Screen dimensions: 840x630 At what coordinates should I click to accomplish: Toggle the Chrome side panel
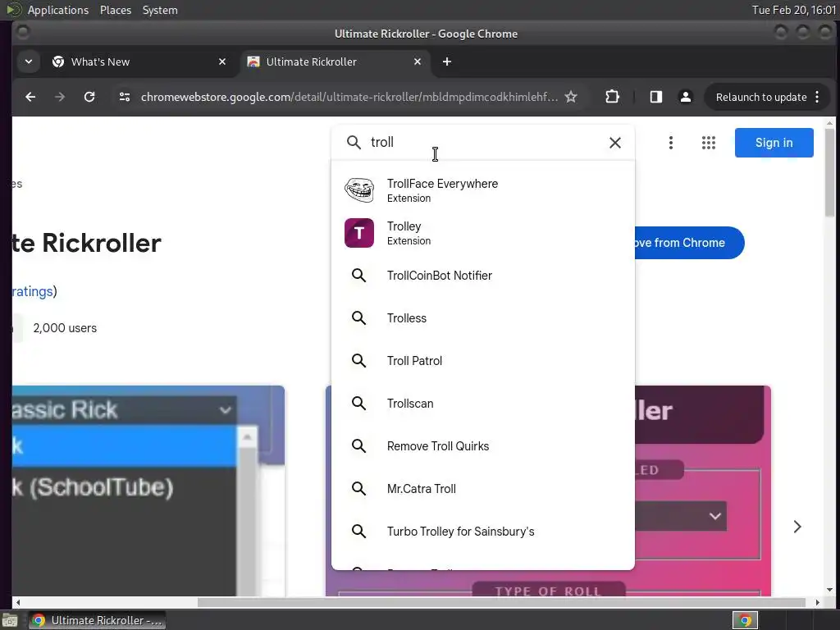click(x=655, y=97)
